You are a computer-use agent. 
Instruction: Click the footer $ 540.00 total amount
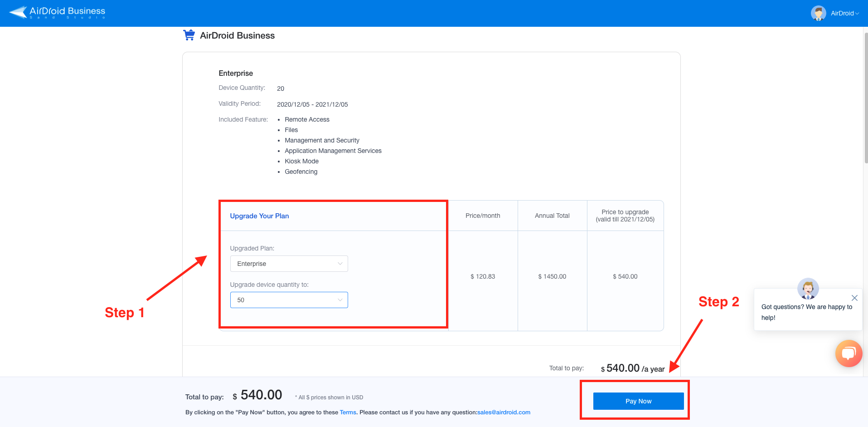pos(257,395)
